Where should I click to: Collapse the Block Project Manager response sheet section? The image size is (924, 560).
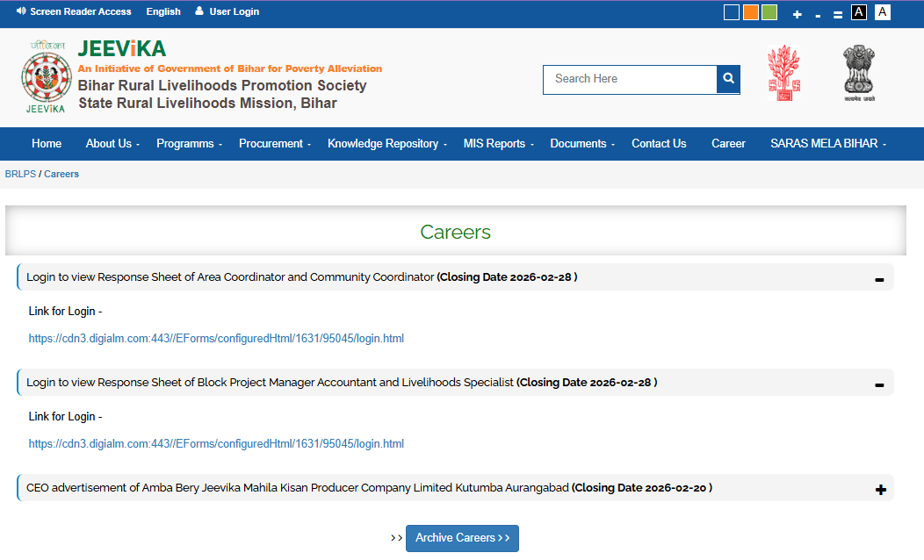879,384
